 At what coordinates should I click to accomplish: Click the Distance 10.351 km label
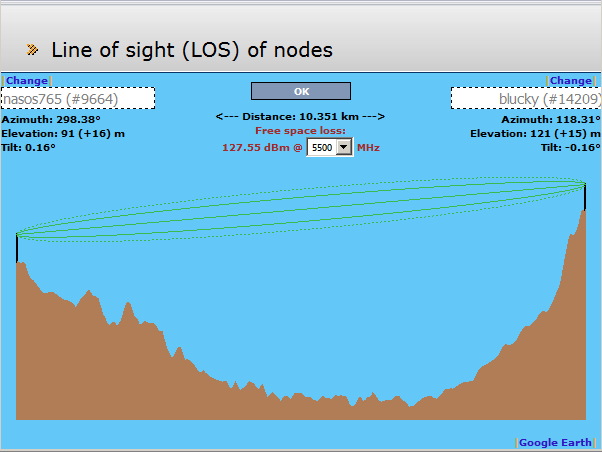pos(300,116)
